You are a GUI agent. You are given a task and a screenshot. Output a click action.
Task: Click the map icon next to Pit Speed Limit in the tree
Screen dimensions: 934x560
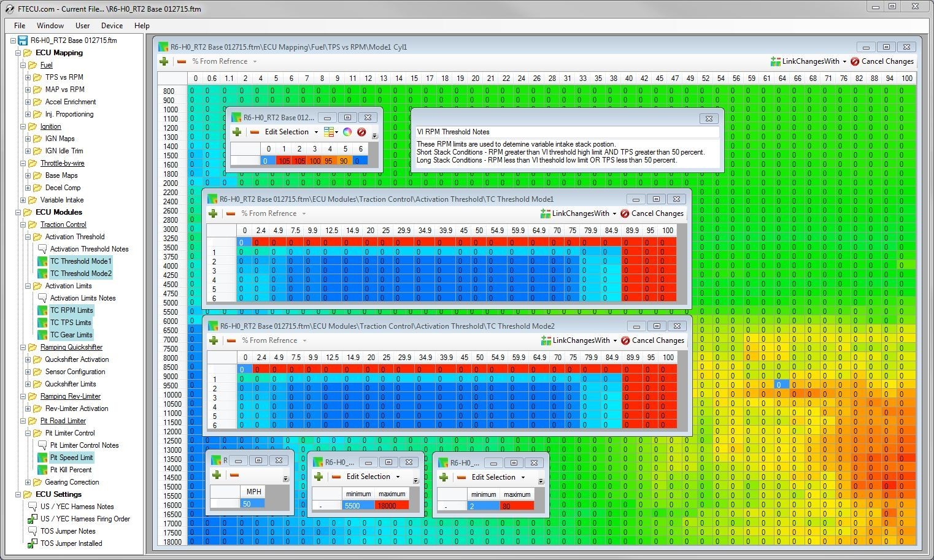coord(42,458)
